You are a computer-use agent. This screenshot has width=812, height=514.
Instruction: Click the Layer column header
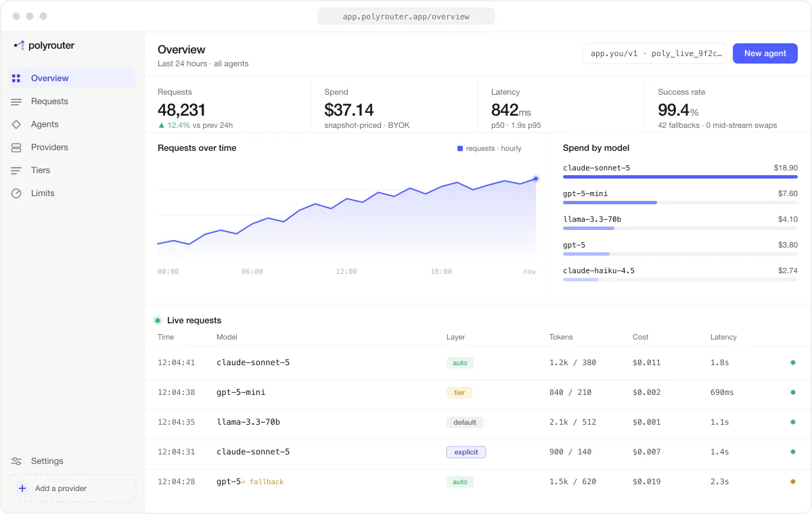[x=456, y=337]
